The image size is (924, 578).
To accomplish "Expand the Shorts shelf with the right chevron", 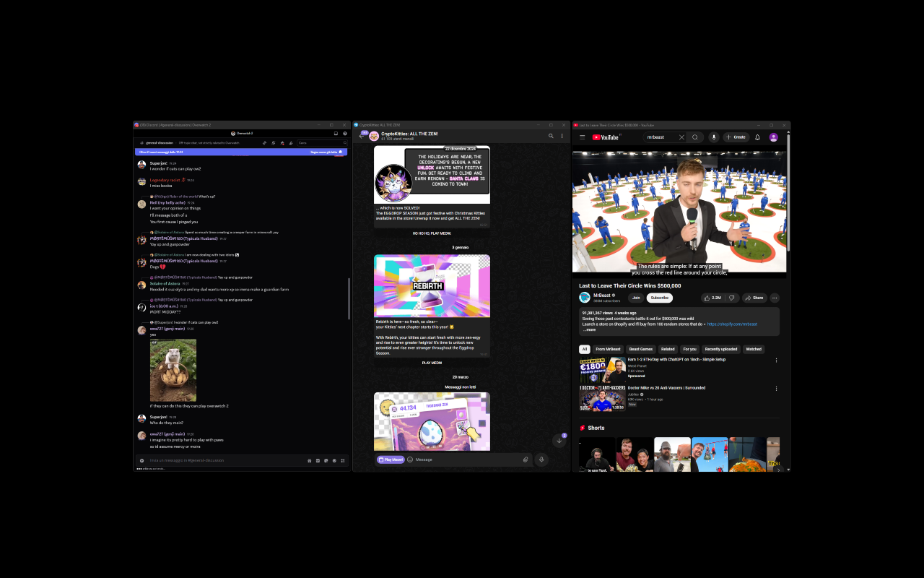I will point(778,469).
